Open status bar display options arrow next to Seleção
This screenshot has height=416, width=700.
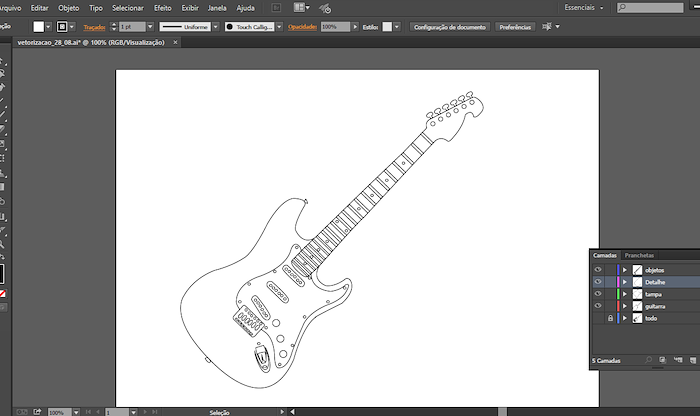[x=282, y=412]
